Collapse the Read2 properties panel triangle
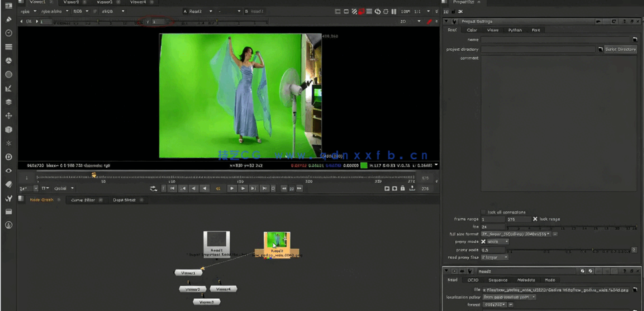Viewport: 644px width, 311px height. (x=447, y=271)
